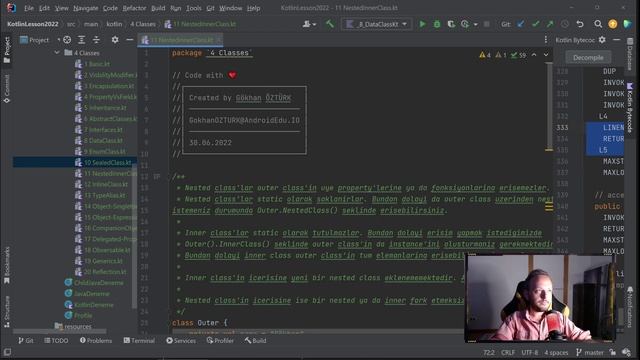The image size is (640, 360).
Task: Fold the doc comment at line 12
Action: (157, 177)
